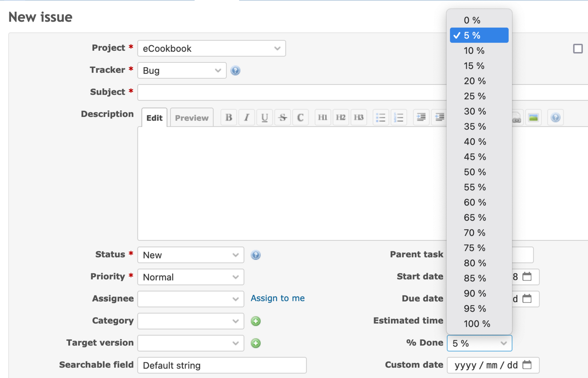This screenshot has width=588, height=378.
Task: Click the code formatting icon
Action: 300,117
